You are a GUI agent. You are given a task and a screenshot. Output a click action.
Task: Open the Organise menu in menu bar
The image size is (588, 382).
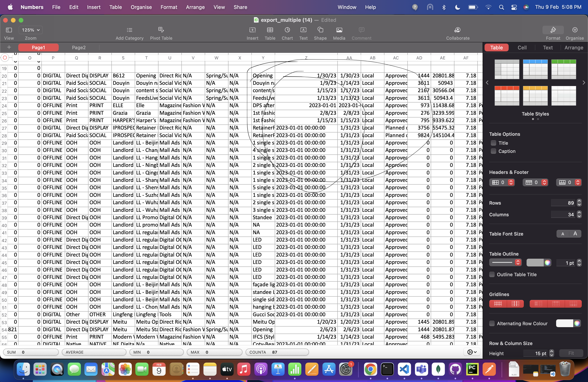[141, 7]
